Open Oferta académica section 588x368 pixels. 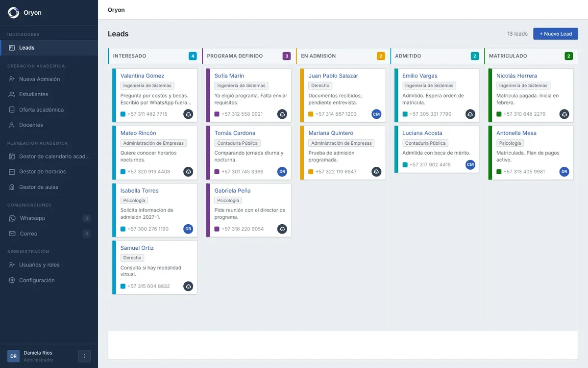(x=49, y=110)
